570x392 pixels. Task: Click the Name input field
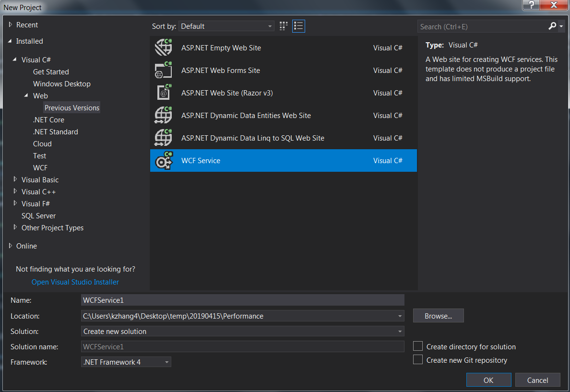point(242,300)
